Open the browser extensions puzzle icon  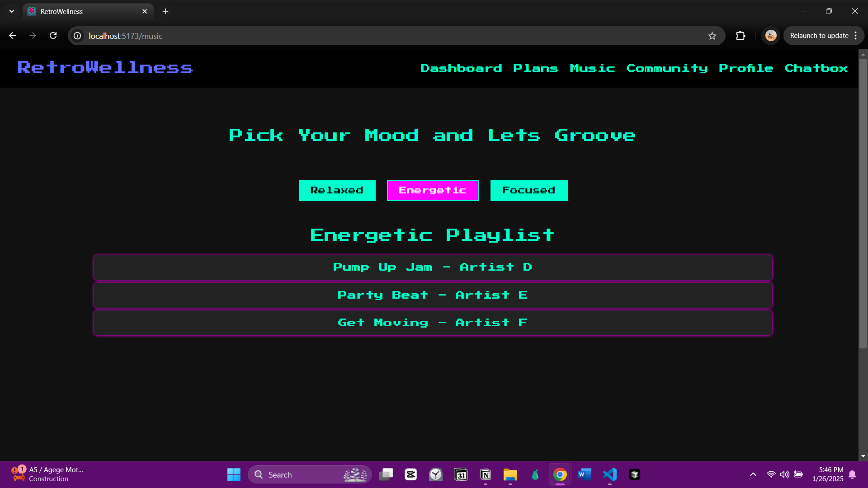(x=741, y=36)
